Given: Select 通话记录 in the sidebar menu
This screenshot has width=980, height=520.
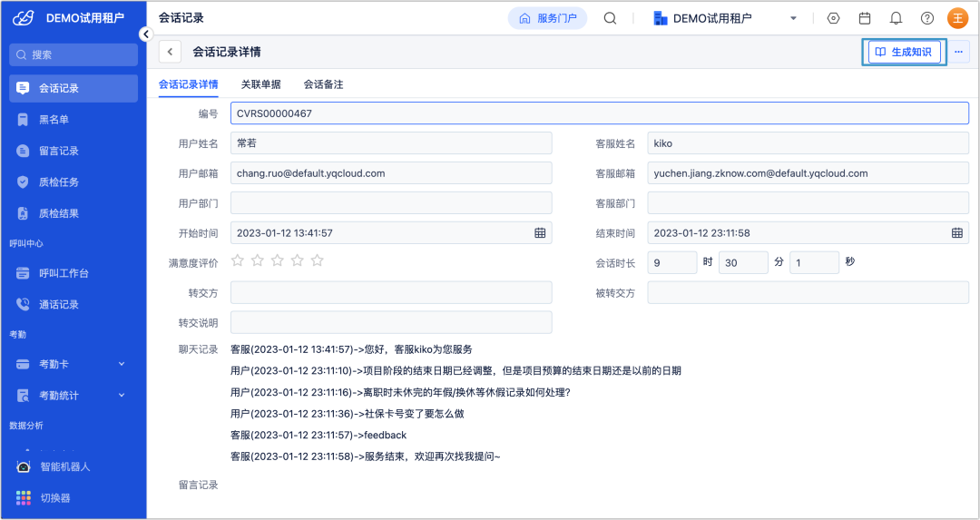Looking at the screenshot, I should 73,304.
